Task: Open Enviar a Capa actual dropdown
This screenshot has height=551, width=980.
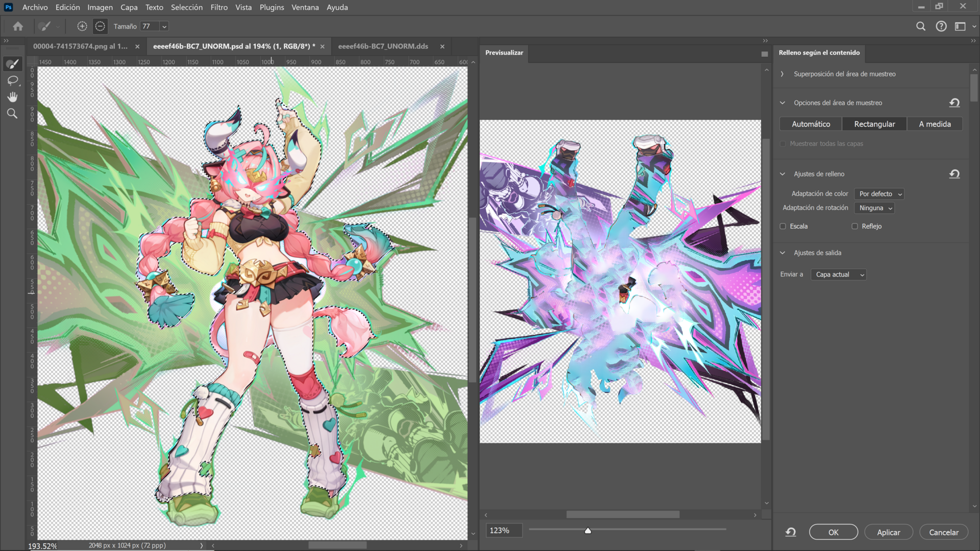Action: click(x=839, y=274)
